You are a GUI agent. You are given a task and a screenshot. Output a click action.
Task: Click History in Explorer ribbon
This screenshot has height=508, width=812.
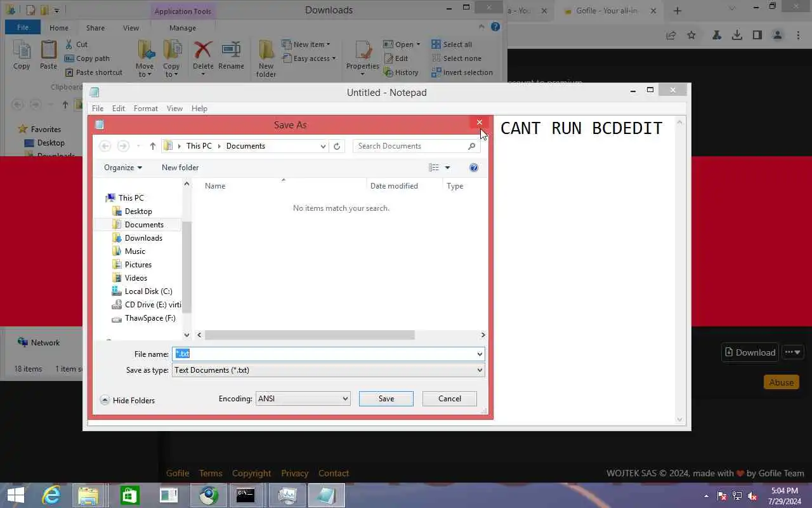click(401, 72)
